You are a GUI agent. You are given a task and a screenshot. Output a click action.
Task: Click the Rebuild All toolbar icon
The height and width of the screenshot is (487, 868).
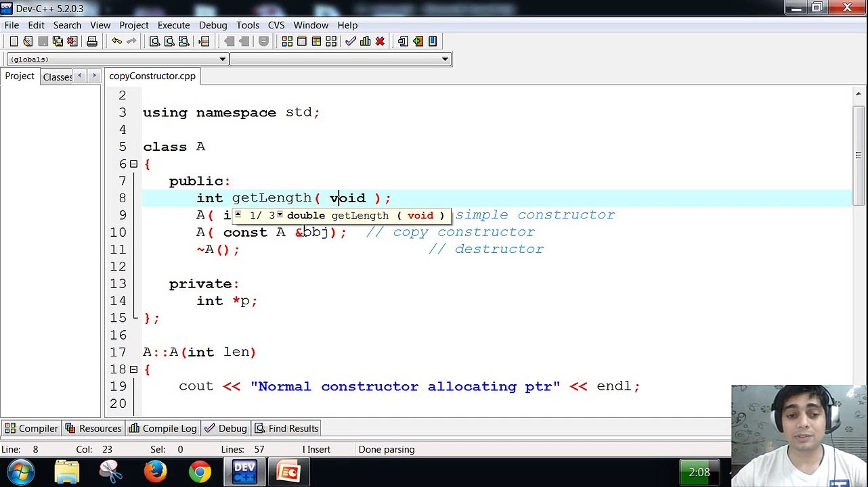point(331,41)
